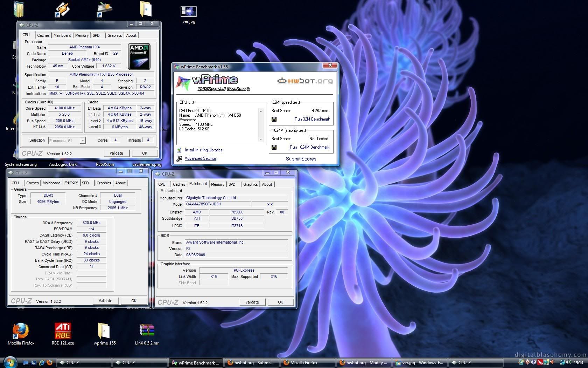Click the DRAM Frequency 820.0 MHz value

[x=91, y=223]
